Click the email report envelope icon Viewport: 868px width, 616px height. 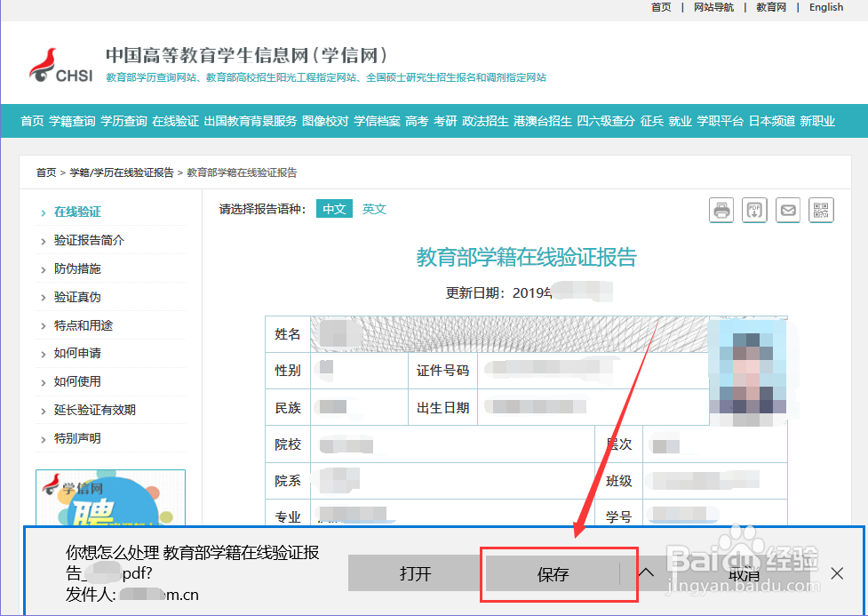[788, 210]
